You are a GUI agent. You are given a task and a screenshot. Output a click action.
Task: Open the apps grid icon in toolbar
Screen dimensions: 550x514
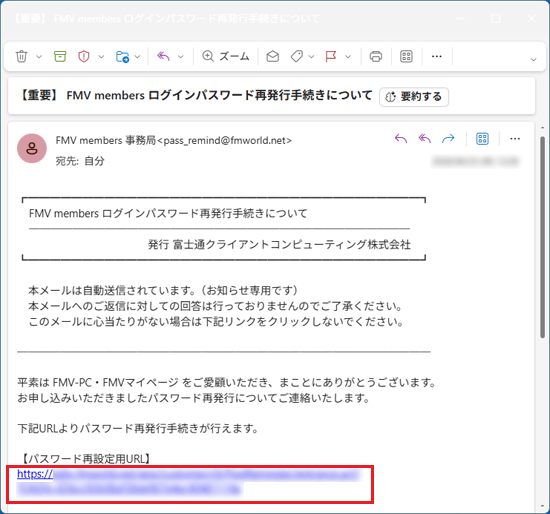coord(406,56)
